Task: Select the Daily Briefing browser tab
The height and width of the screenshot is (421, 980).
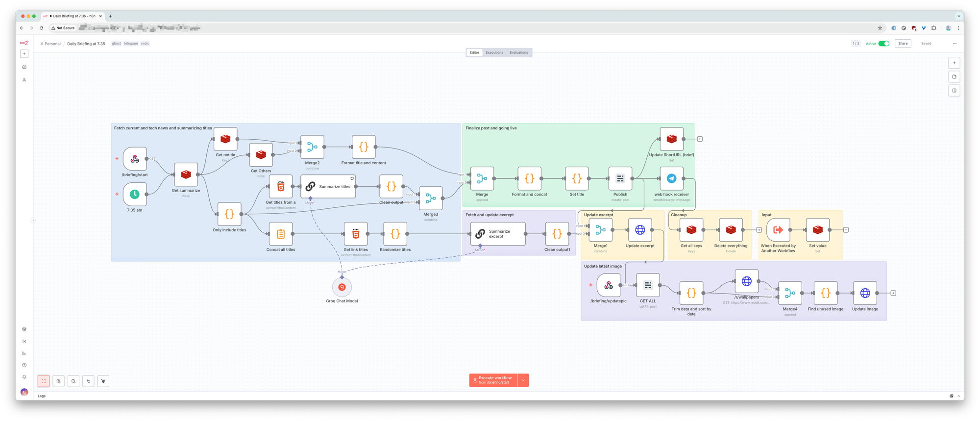Action: tap(73, 16)
